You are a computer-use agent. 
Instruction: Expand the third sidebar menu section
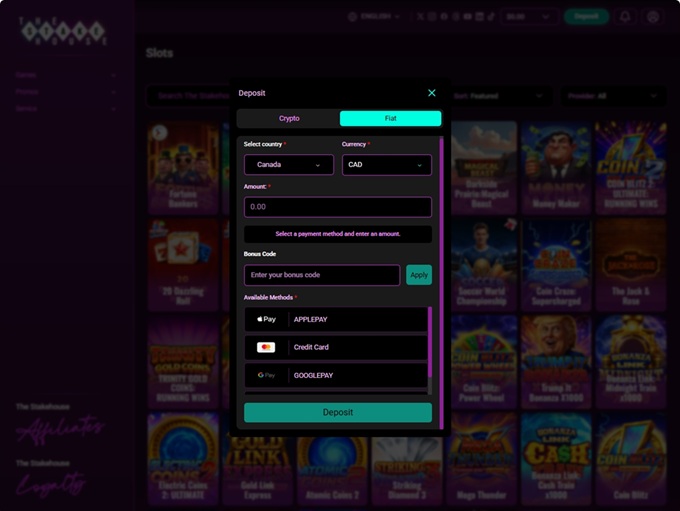(x=65, y=108)
